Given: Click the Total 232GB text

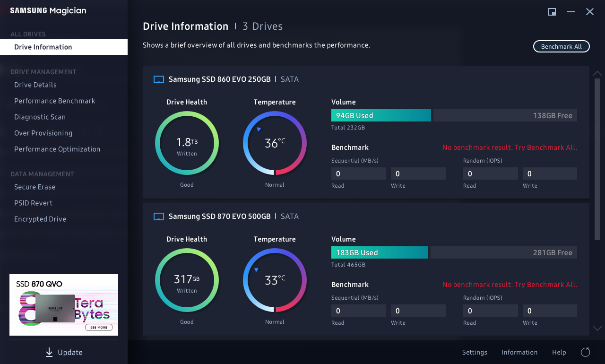Looking at the screenshot, I should click(x=348, y=128).
